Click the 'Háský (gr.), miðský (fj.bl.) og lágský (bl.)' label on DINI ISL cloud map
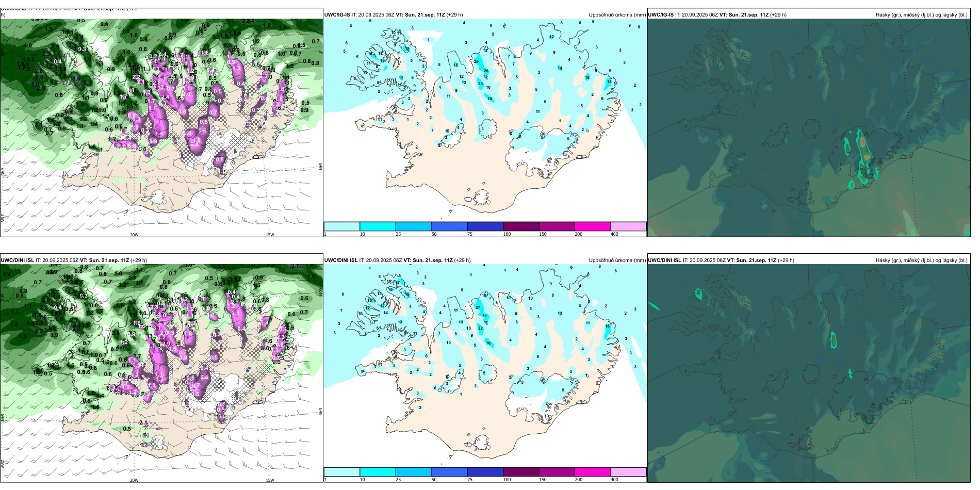Image resolution: width=980 pixels, height=490 pixels. point(921,260)
